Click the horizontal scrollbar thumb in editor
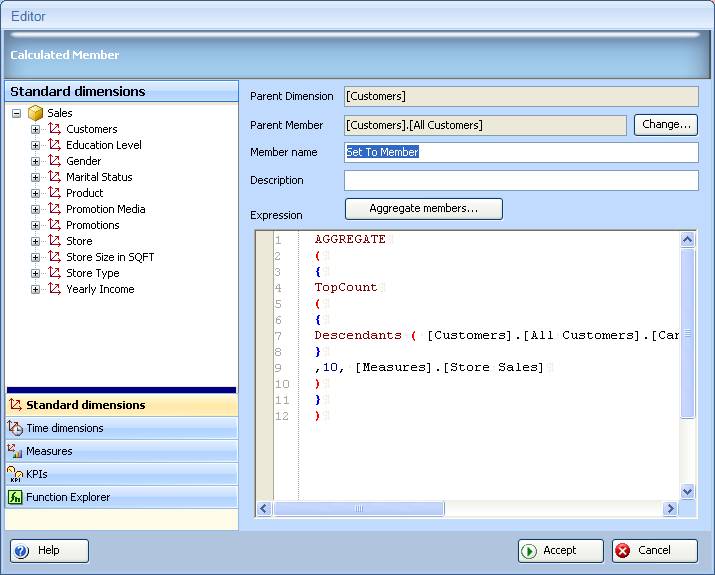 click(358, 508)
